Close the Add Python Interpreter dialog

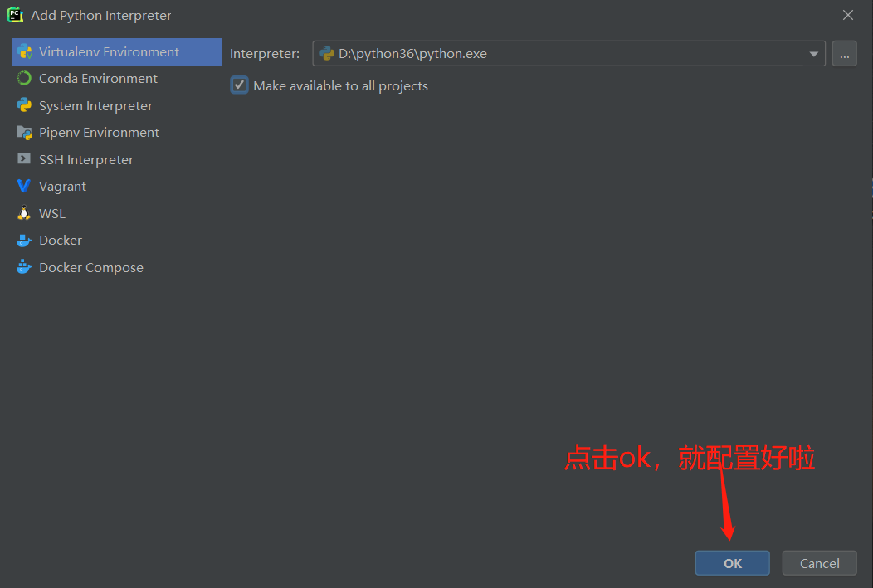[848, 15]
